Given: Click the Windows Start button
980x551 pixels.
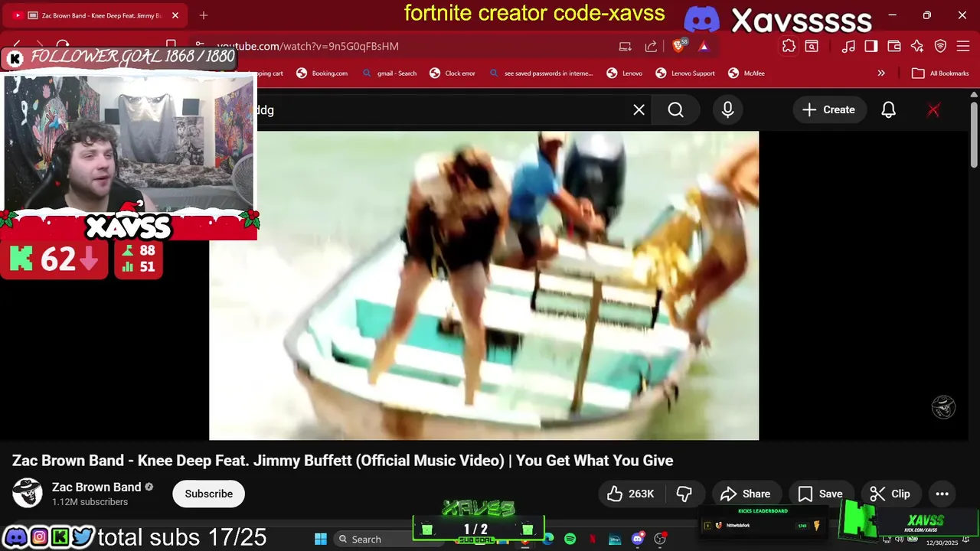Looking at the screenshot, I should (321, 539).
